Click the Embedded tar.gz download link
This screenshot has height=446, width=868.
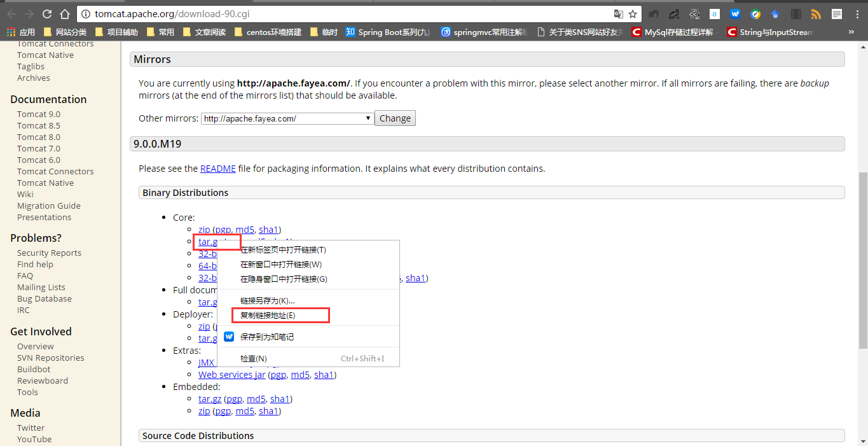tap(210, 399)
